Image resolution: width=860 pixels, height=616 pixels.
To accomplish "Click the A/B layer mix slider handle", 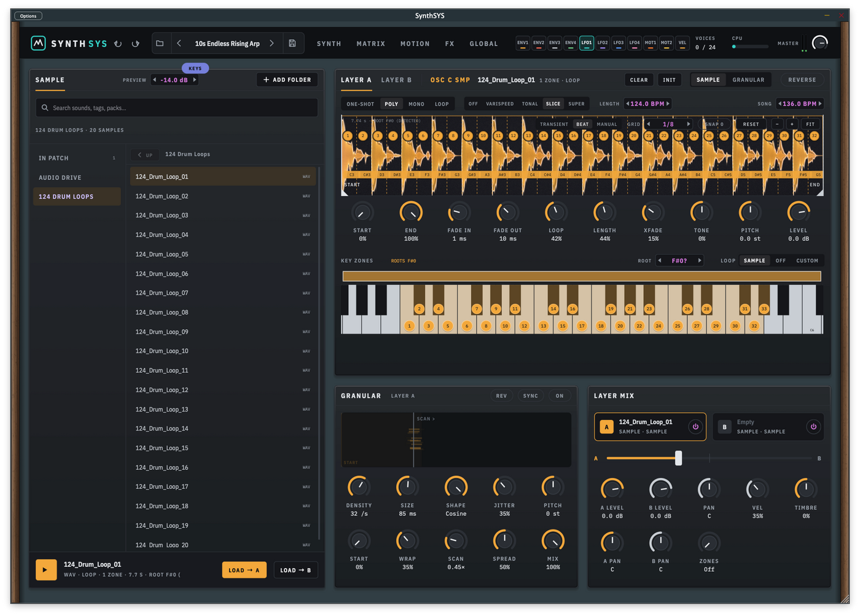I will click(x=678, y=458).
